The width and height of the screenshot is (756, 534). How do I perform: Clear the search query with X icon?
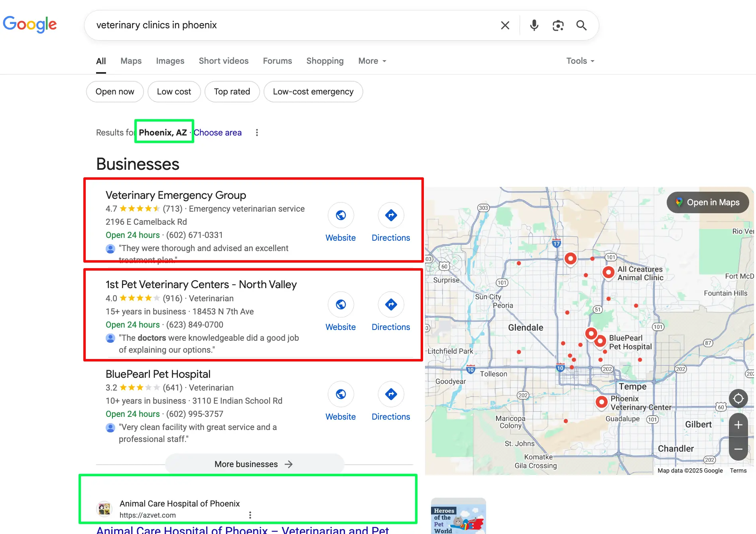pyautogui.click(x=505, y=25)
